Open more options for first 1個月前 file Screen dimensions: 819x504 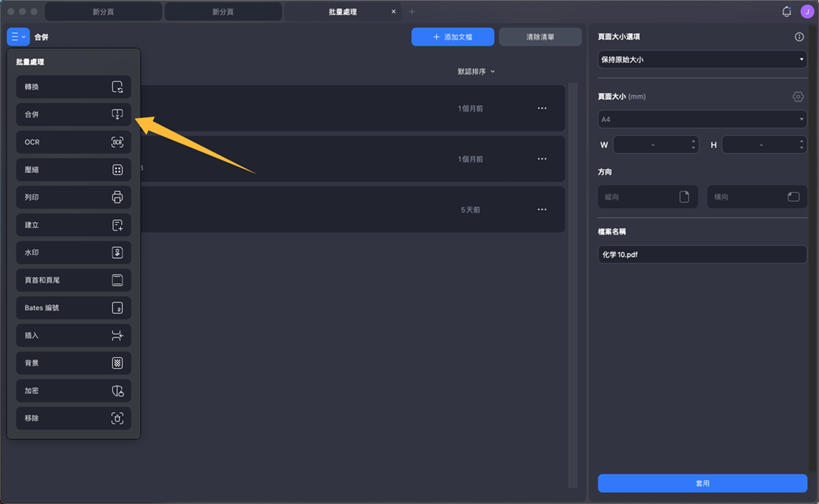tap(542, 108)
